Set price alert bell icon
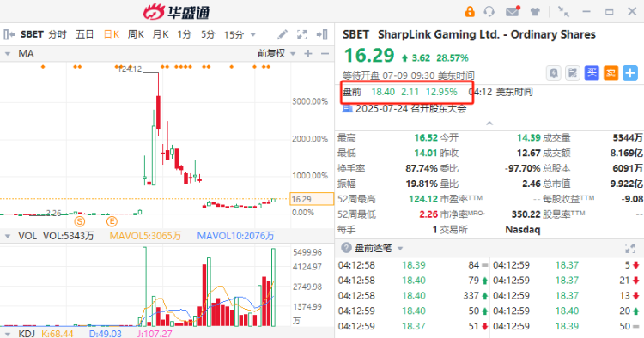This screenshot has width=644, height=338. [x=554, y=74]
